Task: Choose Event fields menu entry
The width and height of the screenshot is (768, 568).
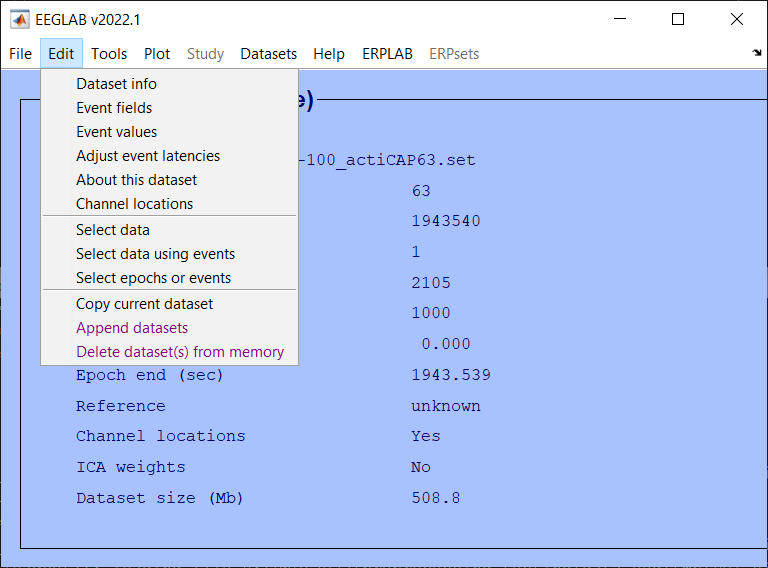Action: (x=114, y=108)
